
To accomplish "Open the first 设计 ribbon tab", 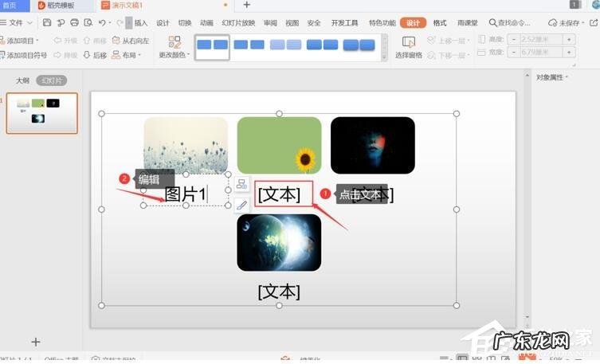I will [x=163, y=23].
